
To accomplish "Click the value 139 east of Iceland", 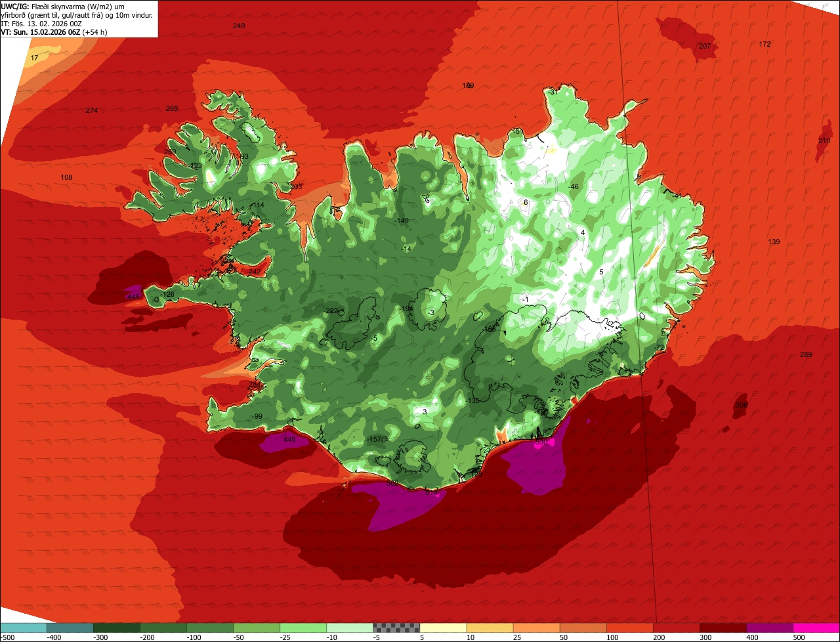I will pyautogui.click(x=774, y=242).
